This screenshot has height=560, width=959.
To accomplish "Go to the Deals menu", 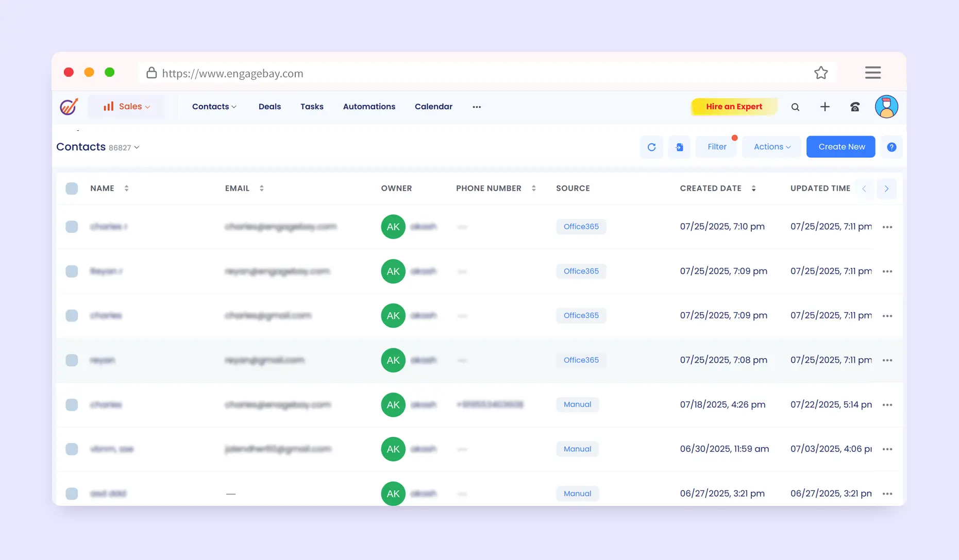I will click(x=270, y=107).
